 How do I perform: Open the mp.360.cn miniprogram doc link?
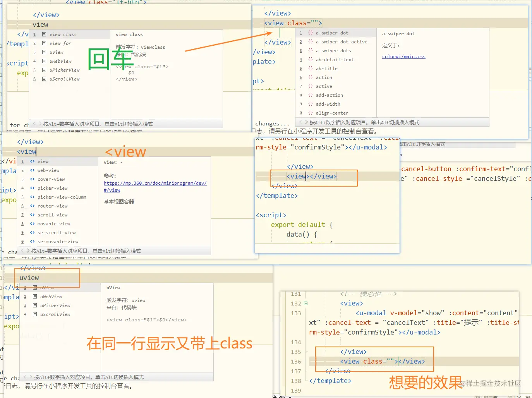pos(155,187)
